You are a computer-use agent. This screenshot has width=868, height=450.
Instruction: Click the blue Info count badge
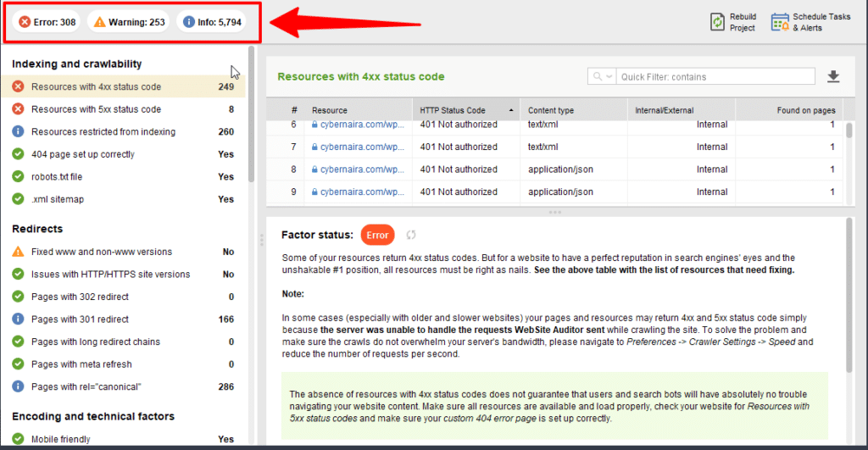tap(211, 22)
